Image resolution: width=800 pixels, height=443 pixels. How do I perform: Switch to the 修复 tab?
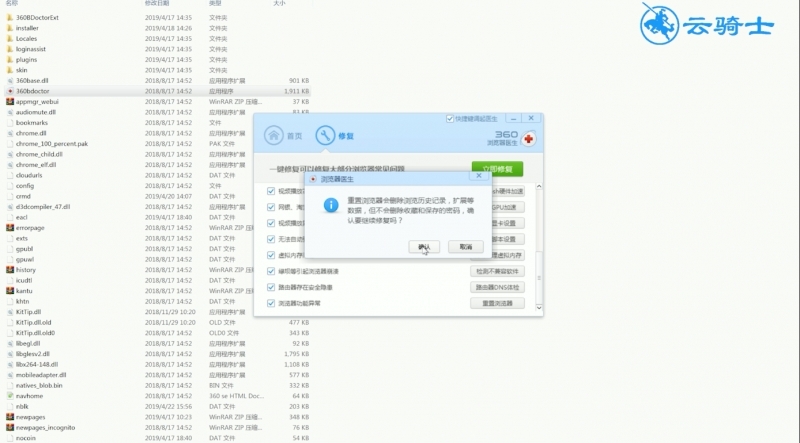[335, 136]
